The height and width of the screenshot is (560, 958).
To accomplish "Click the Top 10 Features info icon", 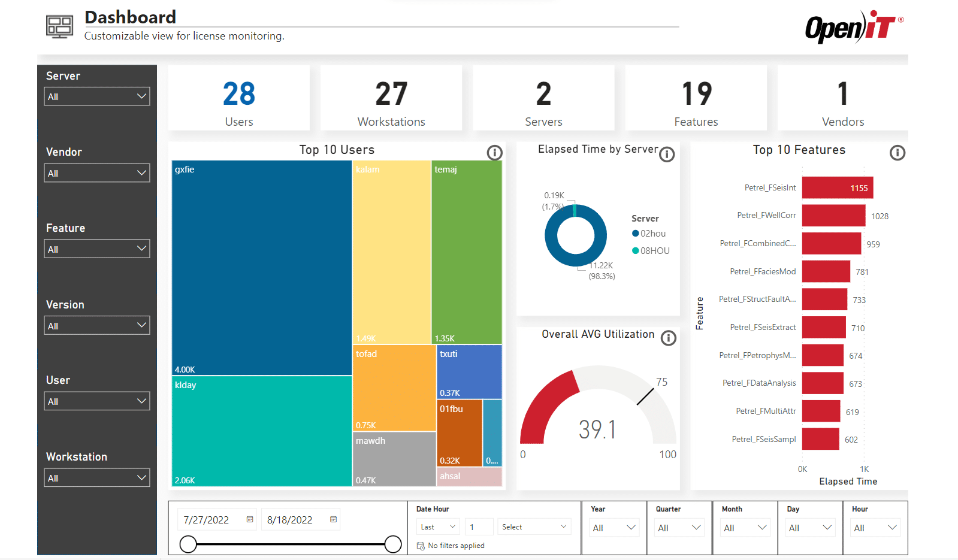I will (897, 153).
